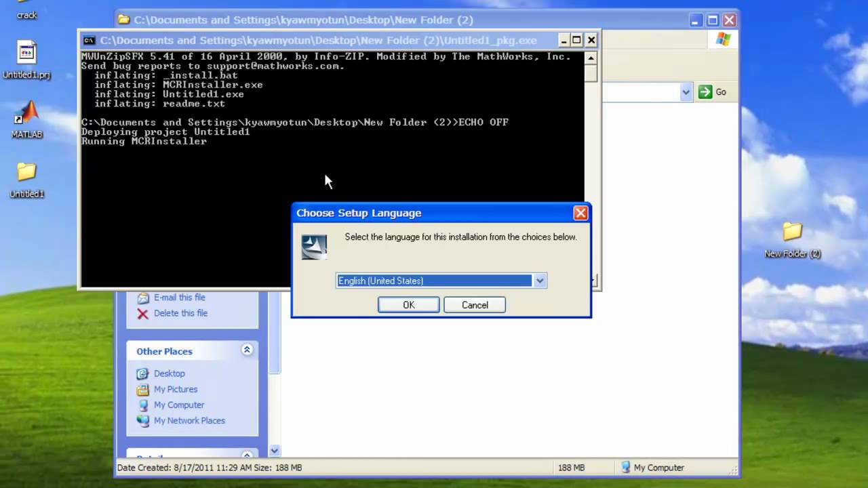Viewport: 868px width, 488px height.
Task: Click Other Places panel header
Action: [193, 350]
